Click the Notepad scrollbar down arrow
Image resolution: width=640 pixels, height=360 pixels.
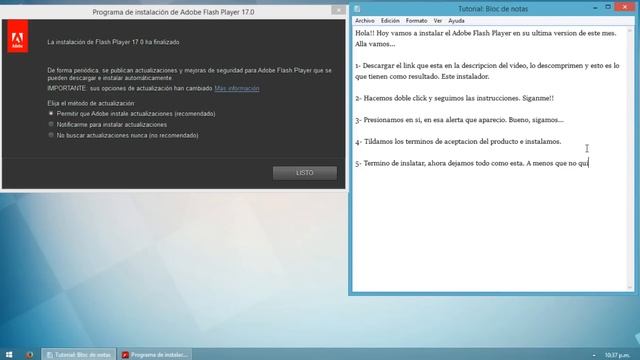pos(630,287)
